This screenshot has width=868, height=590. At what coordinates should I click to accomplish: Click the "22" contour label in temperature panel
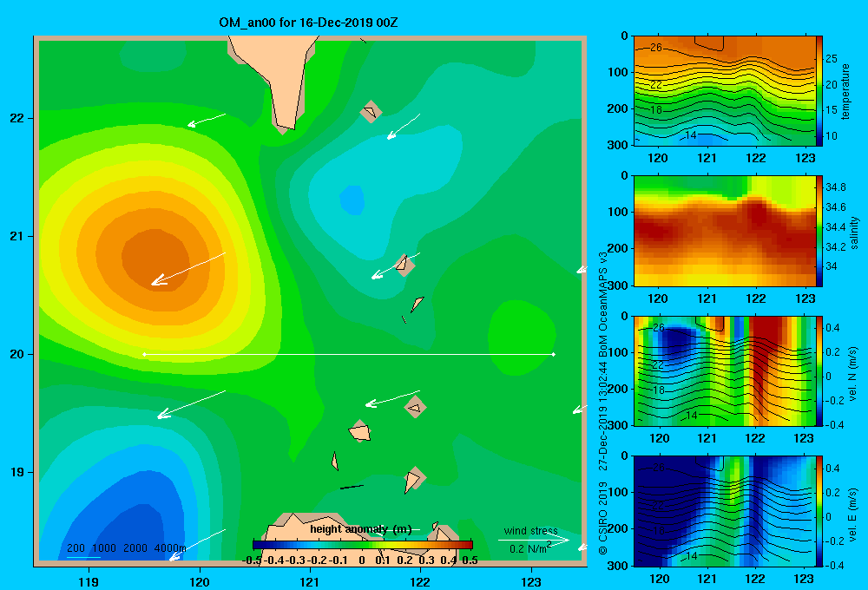656,85
